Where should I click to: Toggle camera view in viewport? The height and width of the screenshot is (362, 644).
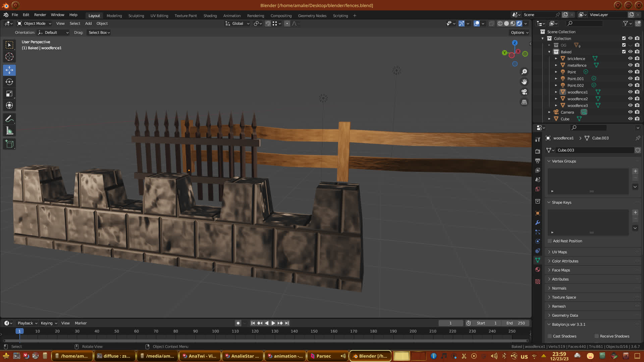pyautogui.click(x=524, y=92)
